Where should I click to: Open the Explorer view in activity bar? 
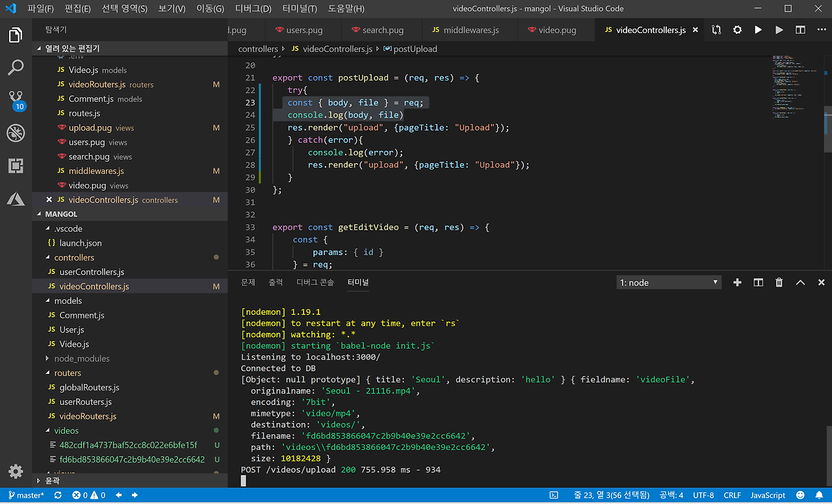[x=16, y=35]
